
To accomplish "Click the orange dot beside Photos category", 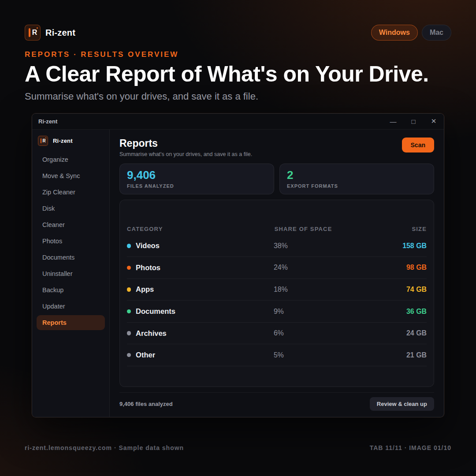I will tap(129, 268).
